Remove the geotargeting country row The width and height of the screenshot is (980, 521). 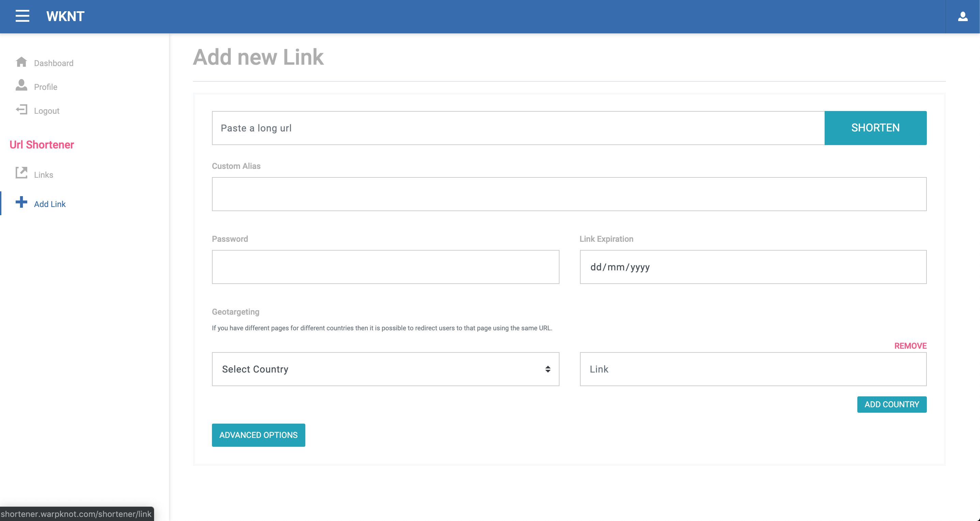[910, 346]
